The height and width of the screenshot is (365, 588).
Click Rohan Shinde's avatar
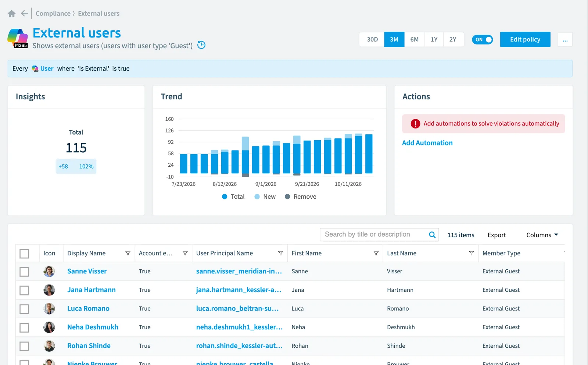coord(49,346)
